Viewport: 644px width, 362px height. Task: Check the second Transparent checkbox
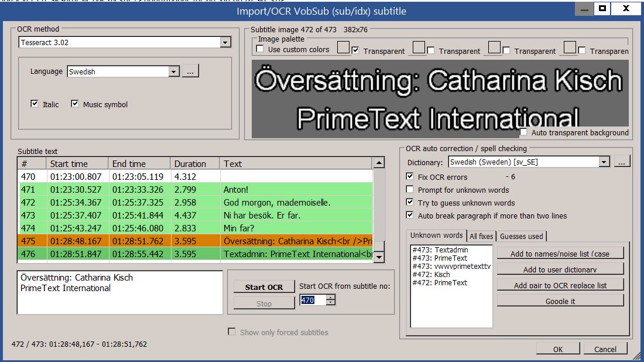(x=431, y=50)
